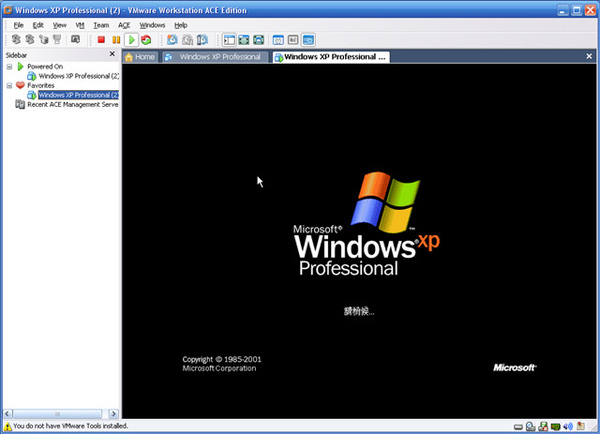Close the Sidebar panel

tap(112, 54)
